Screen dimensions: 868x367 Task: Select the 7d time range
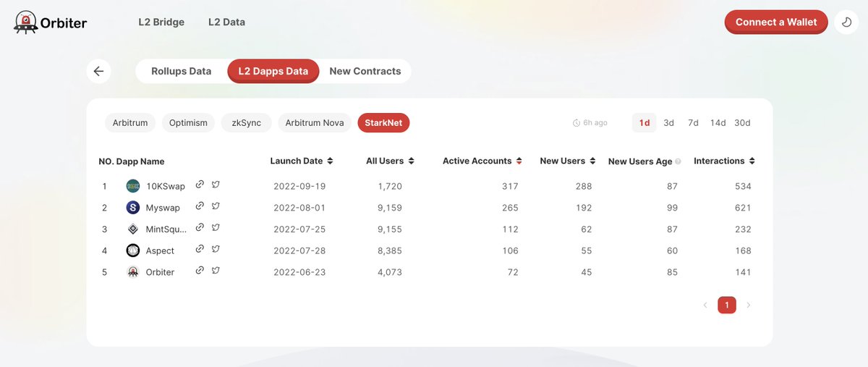click(693, 123)
